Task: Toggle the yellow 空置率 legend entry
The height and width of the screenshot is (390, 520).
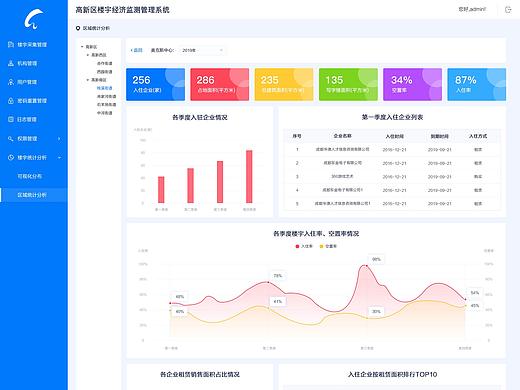Action: (328, 246)
